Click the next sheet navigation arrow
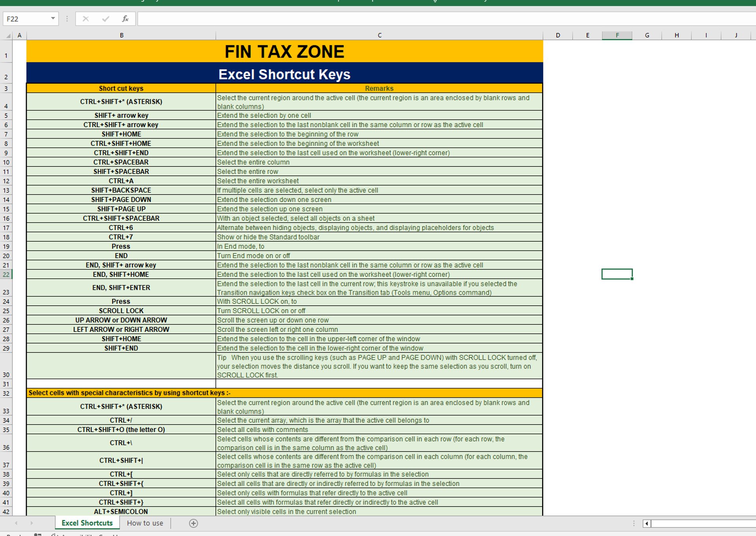This screenshot has height=536, width=756. (31, 523)
